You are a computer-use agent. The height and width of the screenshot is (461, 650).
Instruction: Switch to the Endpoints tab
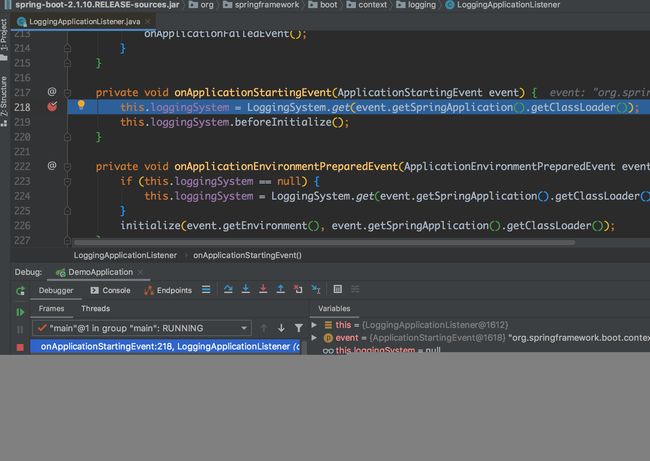tap(168, 291)
